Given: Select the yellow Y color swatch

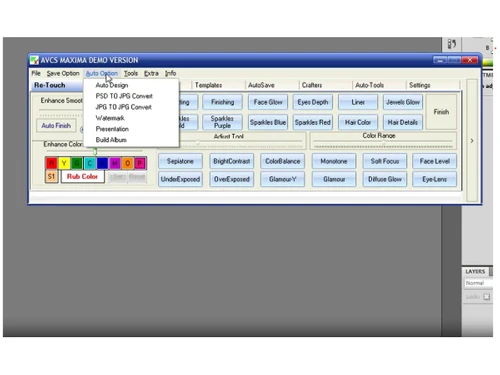Looking at the screenshot, I should [x=64, y=163].
